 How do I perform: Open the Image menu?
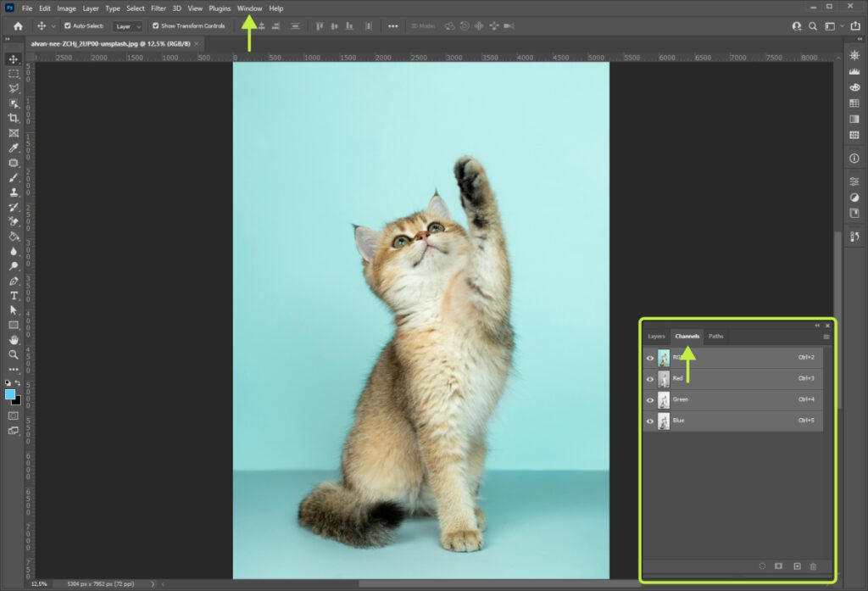coord(66,8)
